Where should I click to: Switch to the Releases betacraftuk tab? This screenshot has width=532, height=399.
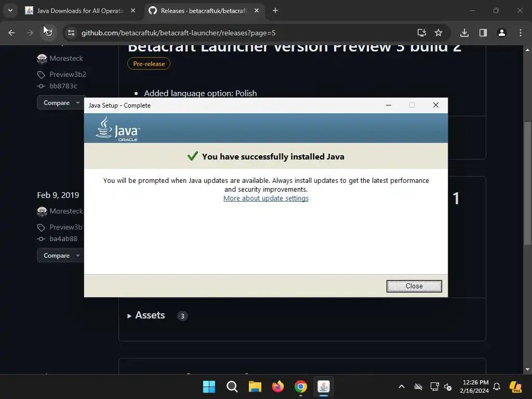pyautogui.click(x=204, y=11)
